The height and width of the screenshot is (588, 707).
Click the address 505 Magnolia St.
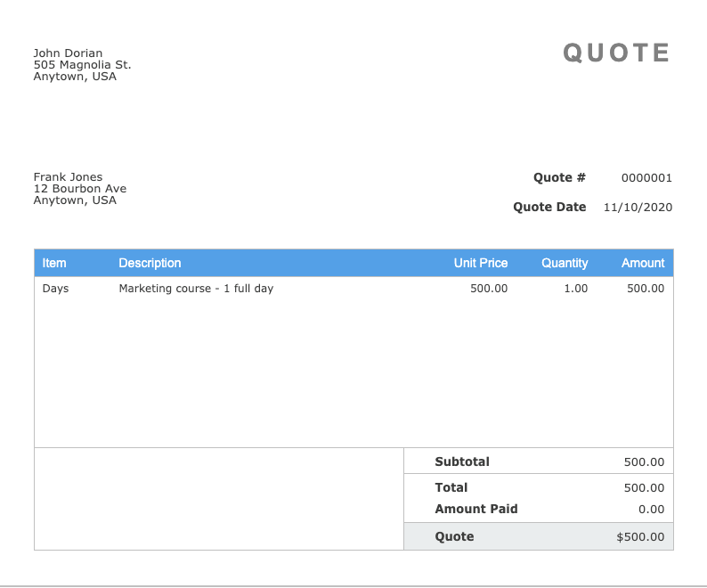tap(82, 65)
